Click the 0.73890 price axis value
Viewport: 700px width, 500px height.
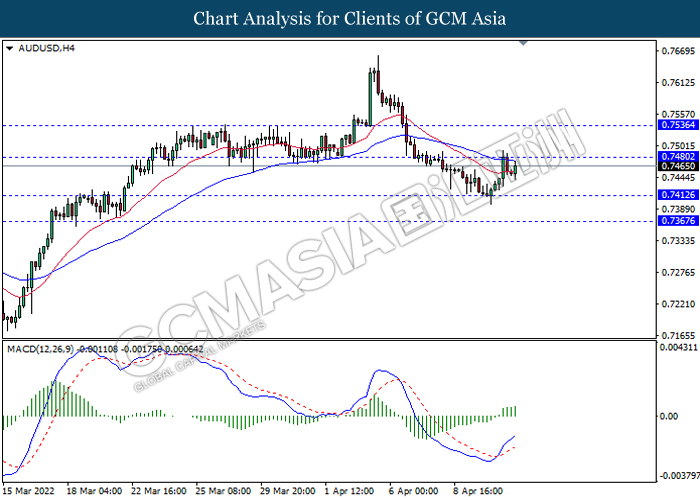tap(678, 209)
